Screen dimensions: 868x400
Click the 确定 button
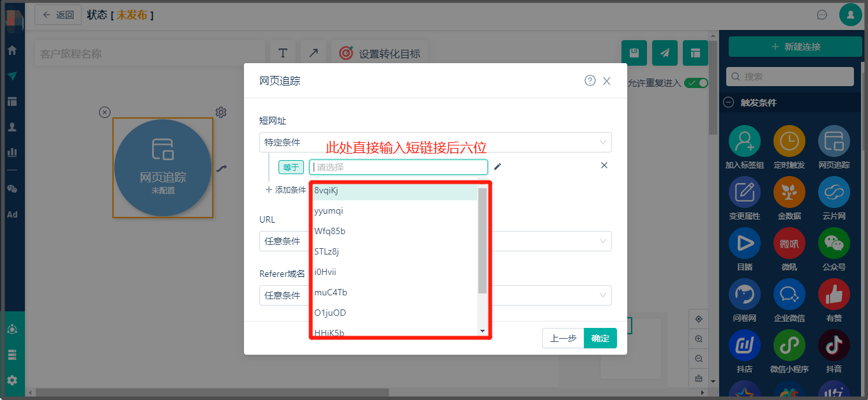point(600,338)
